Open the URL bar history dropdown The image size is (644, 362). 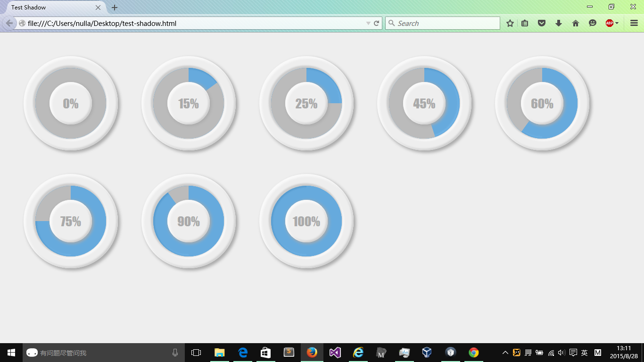(x=368, y=23)
